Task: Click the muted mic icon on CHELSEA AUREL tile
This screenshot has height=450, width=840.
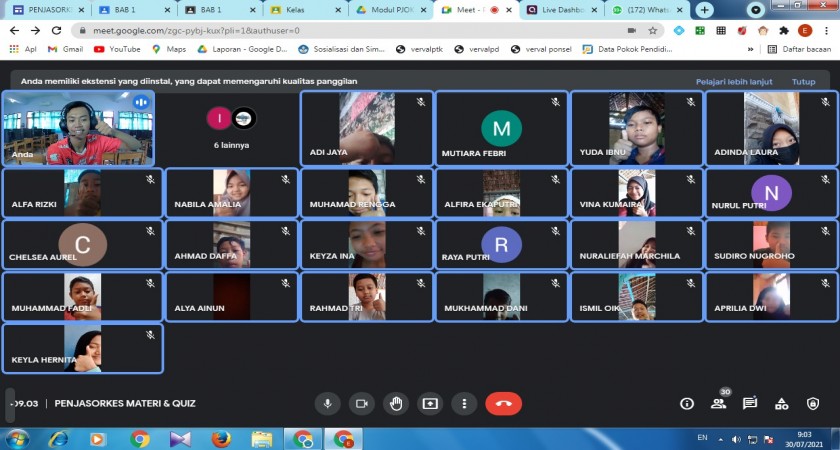Action: click(x=151, y=231)
